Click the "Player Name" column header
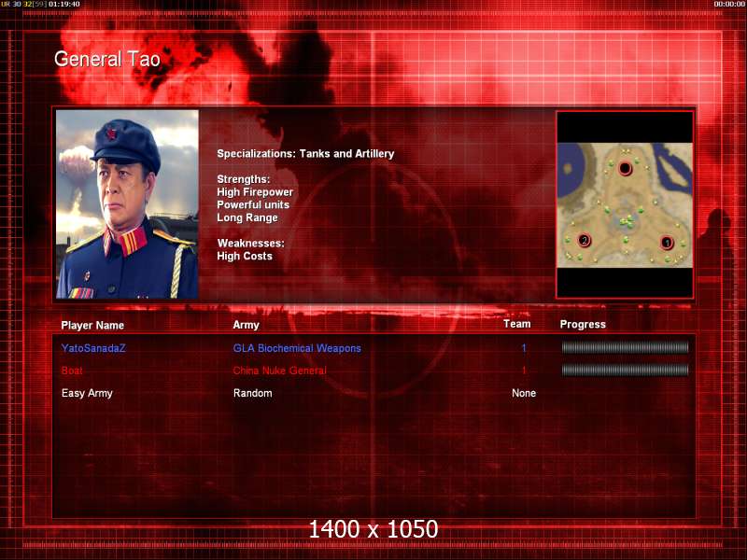The width and height of the screenshot is (747, 560). point(92,325)
